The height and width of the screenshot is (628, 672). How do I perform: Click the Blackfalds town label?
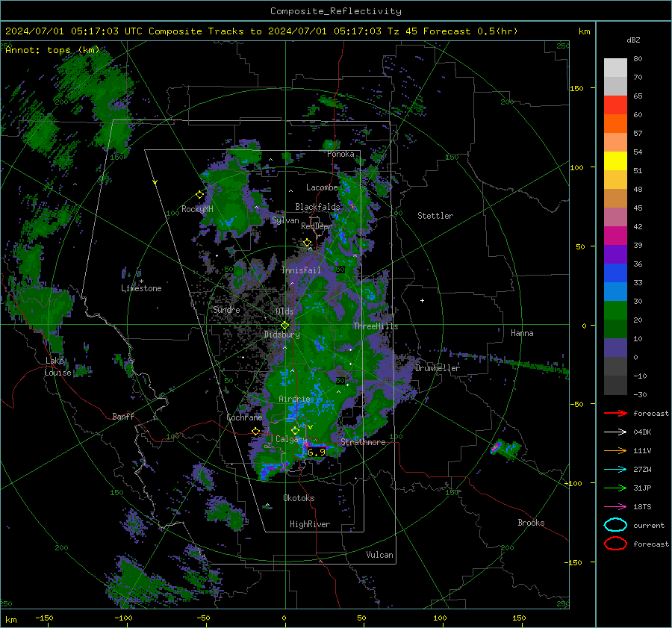tap(317, 207)
